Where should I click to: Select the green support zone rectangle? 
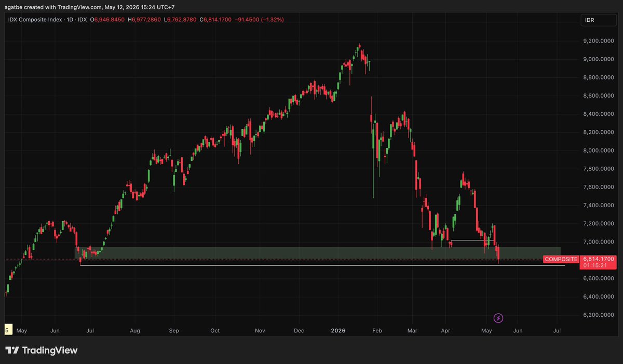[318, 253]
